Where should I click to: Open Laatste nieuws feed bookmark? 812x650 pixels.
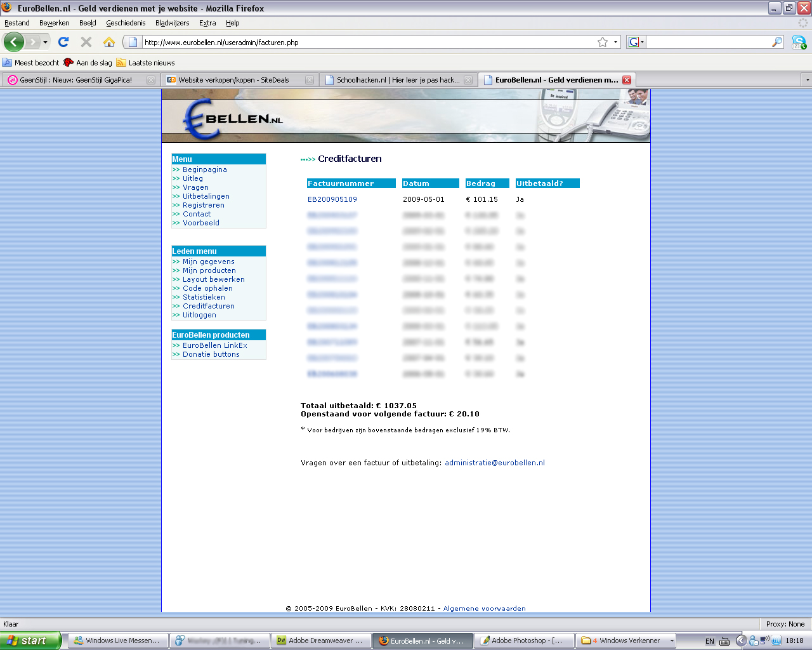(146, 63)
